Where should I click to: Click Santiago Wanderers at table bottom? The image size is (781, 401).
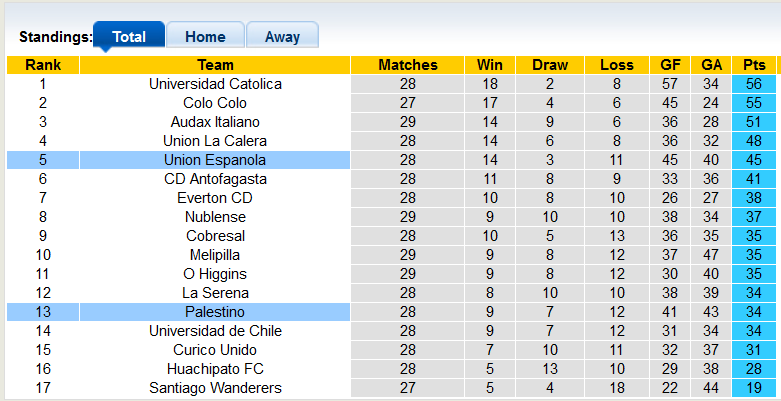215,388
